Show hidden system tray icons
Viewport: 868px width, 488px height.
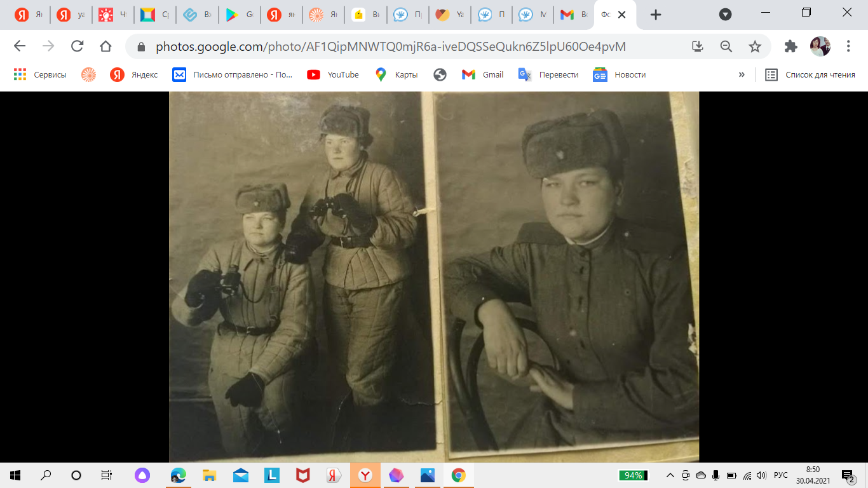tap(670, 475)
